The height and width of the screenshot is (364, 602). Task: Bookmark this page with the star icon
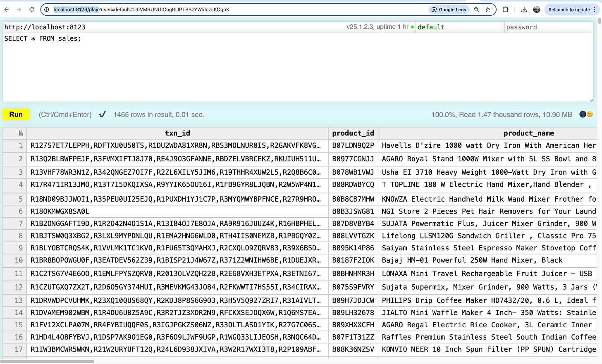(x=488, y=10)
